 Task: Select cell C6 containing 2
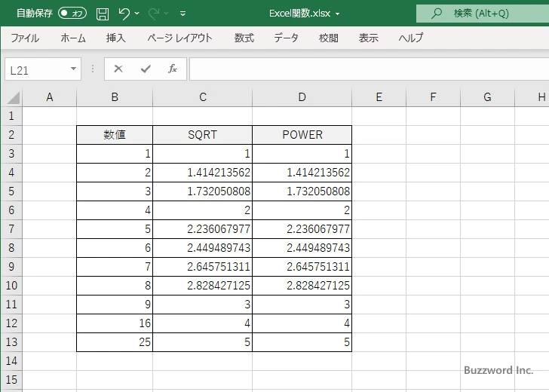[203, 210]
